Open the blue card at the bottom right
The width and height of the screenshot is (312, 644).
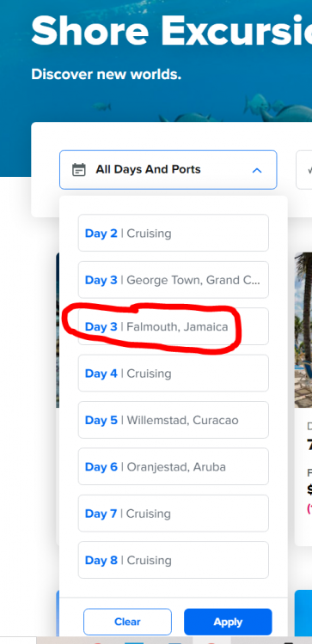pos(303,613)
